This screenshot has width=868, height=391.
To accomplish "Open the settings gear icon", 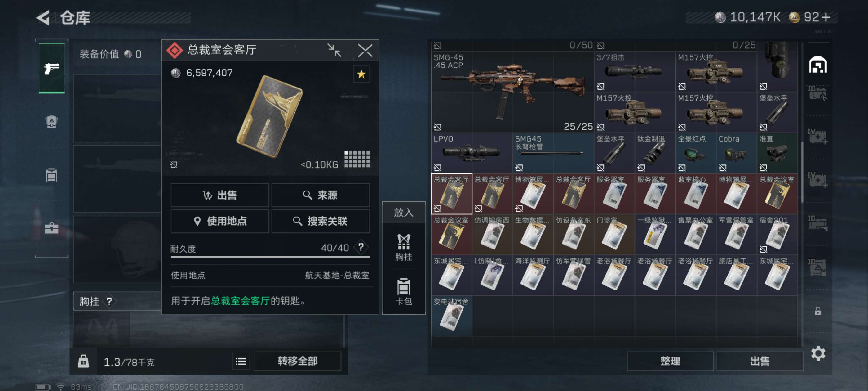I will point(818,353).
